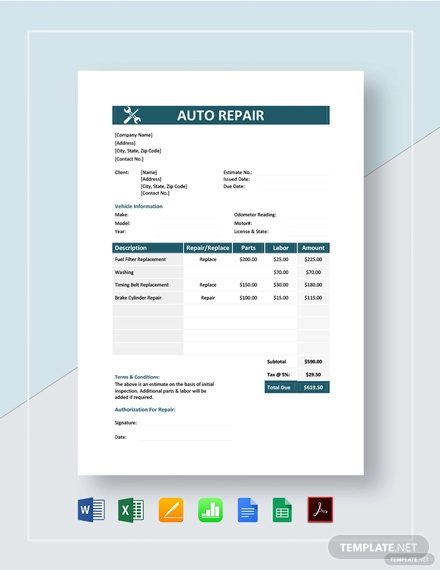
Task: Select the Microsoft Excel format icon
Action: click(x=131, y=510)
